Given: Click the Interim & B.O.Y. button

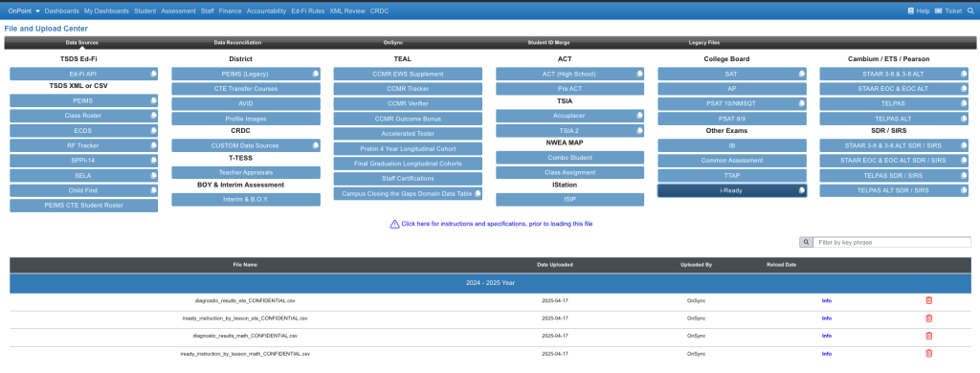Looking at the screenshot, I should coord(246,199).
